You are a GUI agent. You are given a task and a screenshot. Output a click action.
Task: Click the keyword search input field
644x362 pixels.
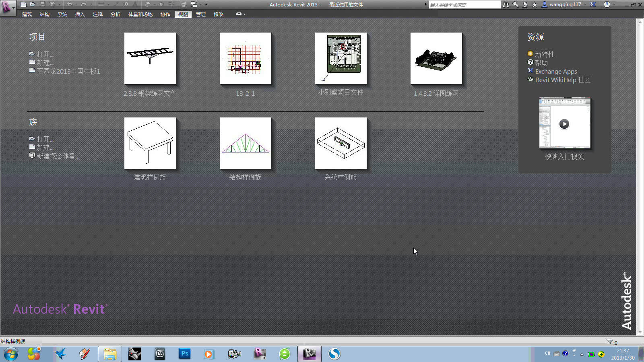[464, 5]
